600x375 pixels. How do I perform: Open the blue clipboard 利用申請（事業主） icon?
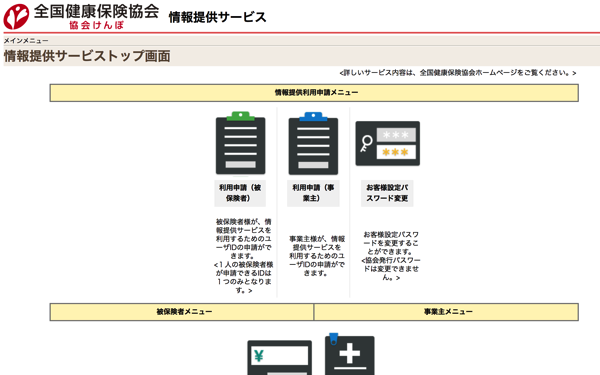click(x=313, y=143)
